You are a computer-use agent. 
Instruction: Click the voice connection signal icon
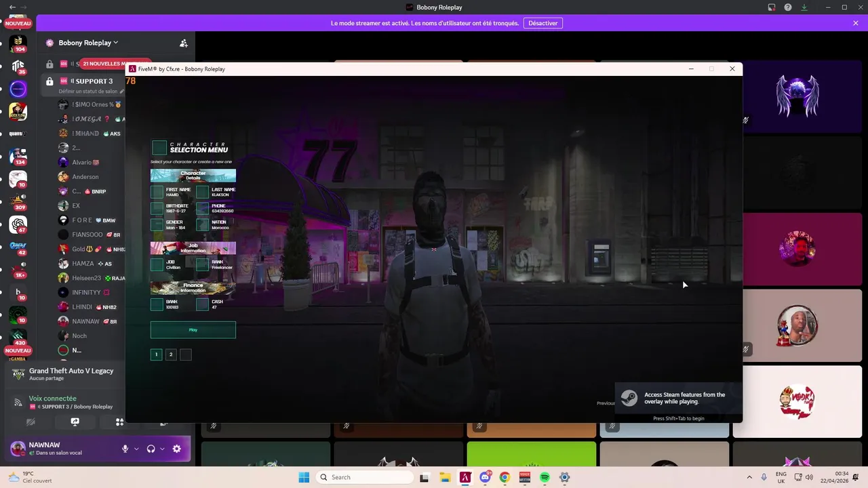tap(18, 403)
